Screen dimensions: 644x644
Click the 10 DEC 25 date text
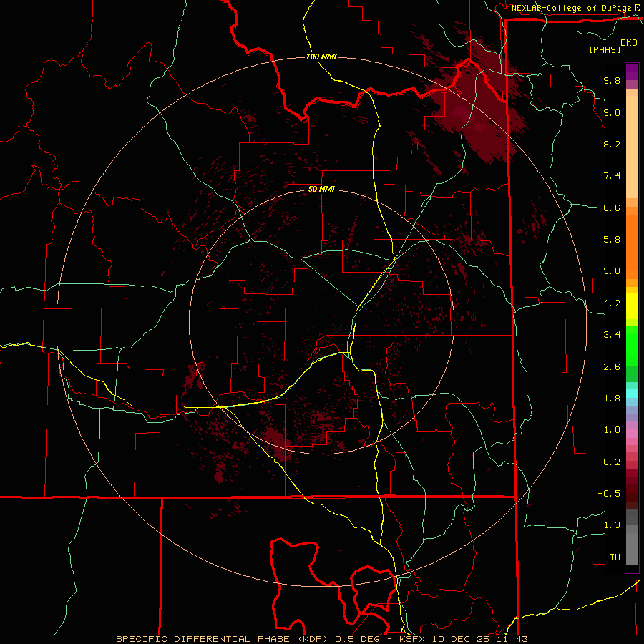pyautogui.click(x=460, y=639)
